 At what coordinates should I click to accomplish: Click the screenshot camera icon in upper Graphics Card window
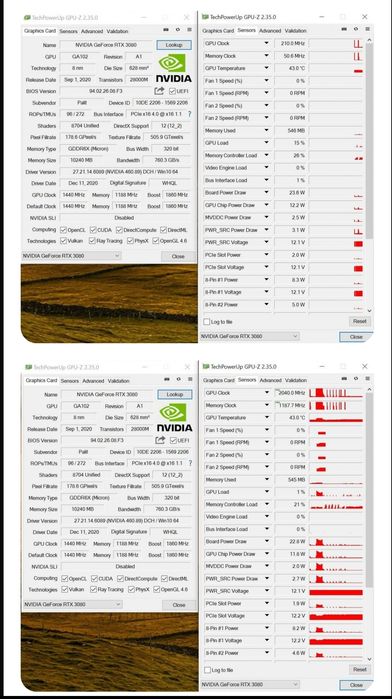click(x=165, y=30)
